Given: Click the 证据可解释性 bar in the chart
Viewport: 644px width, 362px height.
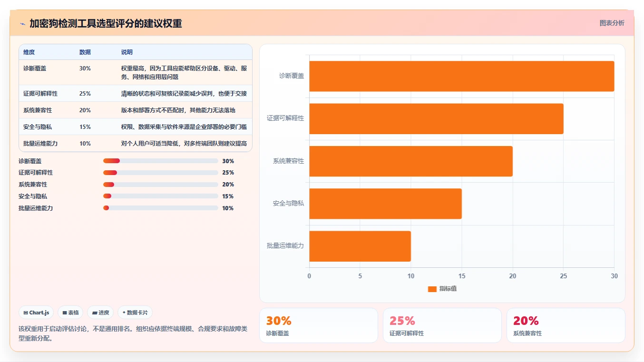Looking at the screenshot, I should [x=436, y=118].
